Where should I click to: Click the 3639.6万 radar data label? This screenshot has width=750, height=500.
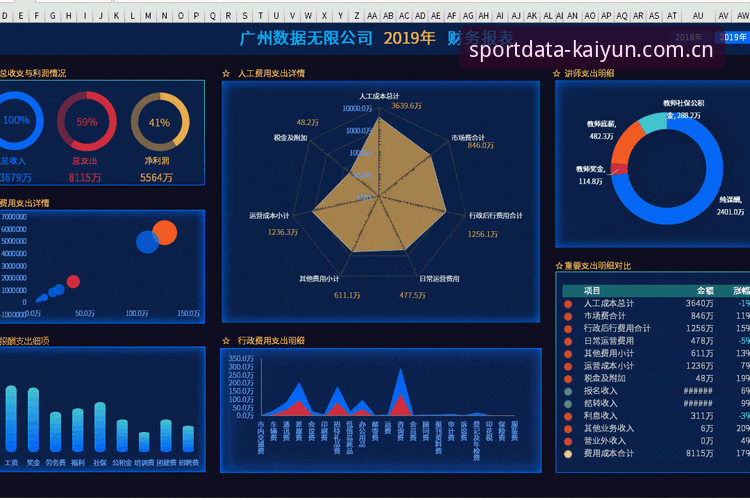tap(406, 106)
